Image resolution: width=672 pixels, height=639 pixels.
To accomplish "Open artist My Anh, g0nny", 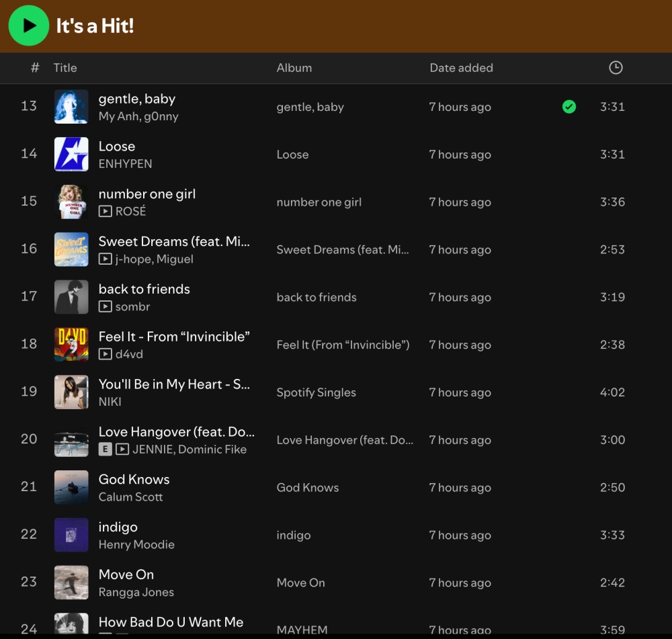I will [x=138, y=116].
